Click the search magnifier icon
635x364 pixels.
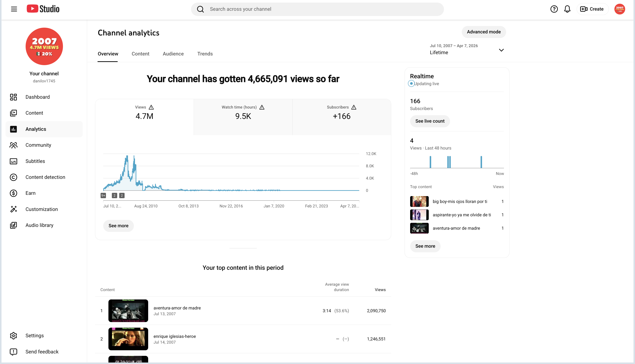(x=200, y=9)
